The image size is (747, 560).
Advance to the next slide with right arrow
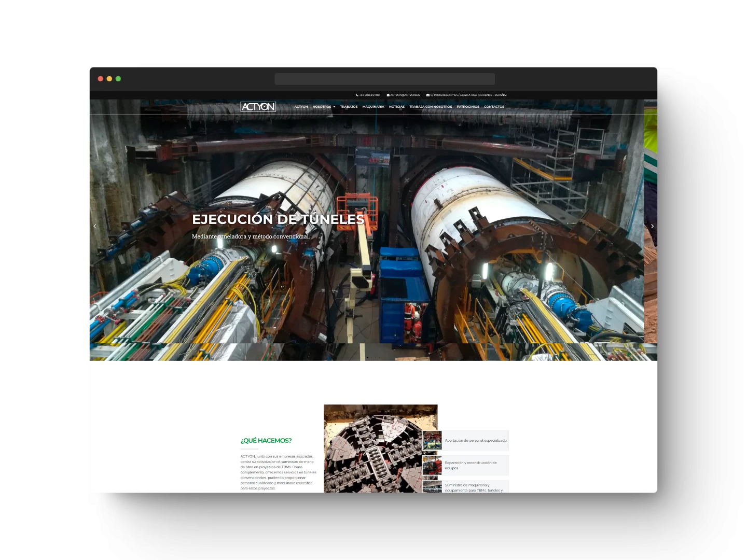tap(652, 226)
